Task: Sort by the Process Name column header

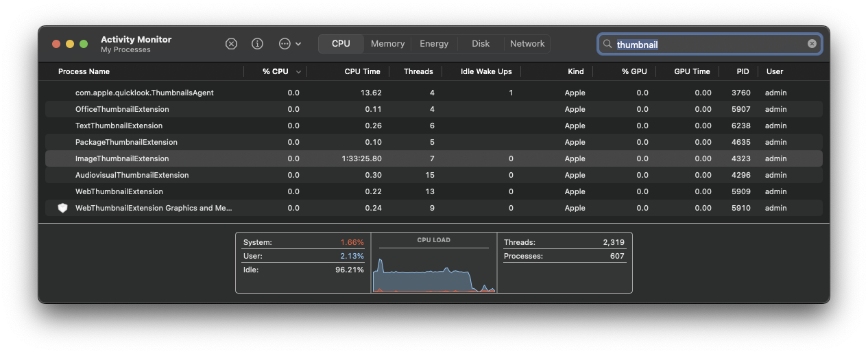Action: coord(84,71)
